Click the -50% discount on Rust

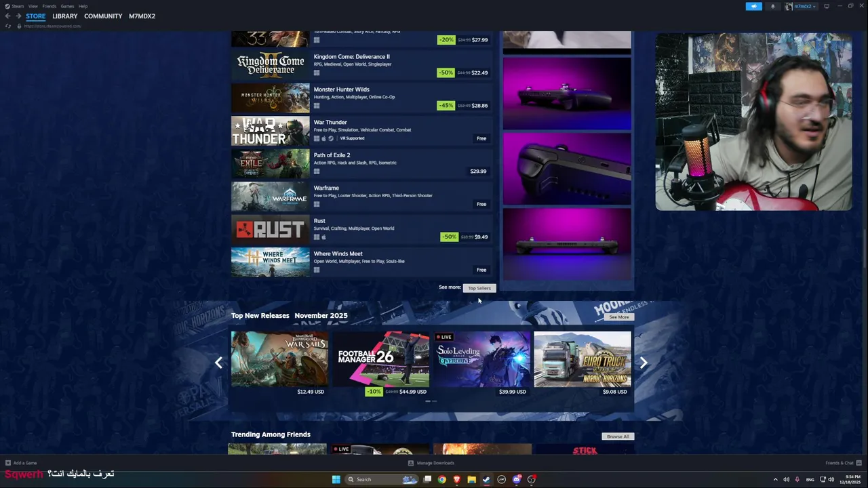pyautogui.click(x=449, y=237)
